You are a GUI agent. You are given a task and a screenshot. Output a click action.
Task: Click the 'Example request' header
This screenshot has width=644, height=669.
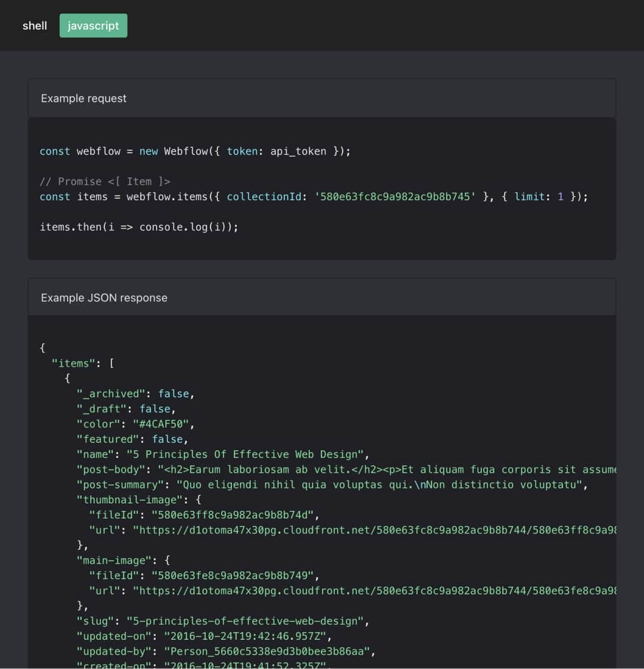click(x=322, y=98)
